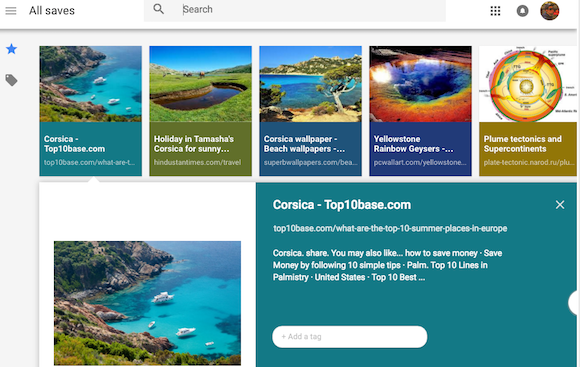Click the Yellowstone Rainbow Geysers card title
The width and height of the screenshot is (580, 367).
(x=413, y=144)
